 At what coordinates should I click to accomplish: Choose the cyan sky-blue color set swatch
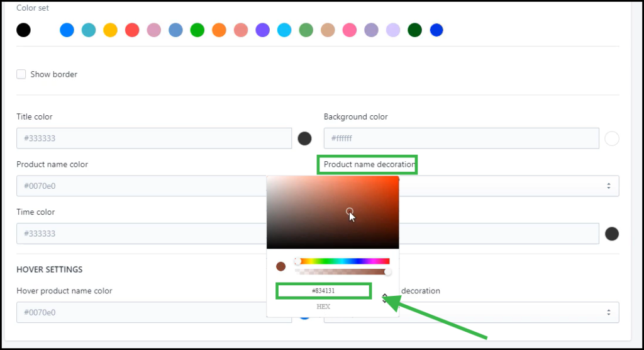point(284,30)
